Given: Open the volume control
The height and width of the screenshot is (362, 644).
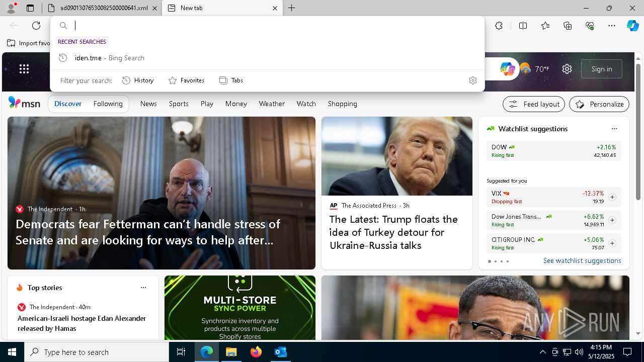Looking at the screenshot, I should pyautogui.click(x=579, y=352).
